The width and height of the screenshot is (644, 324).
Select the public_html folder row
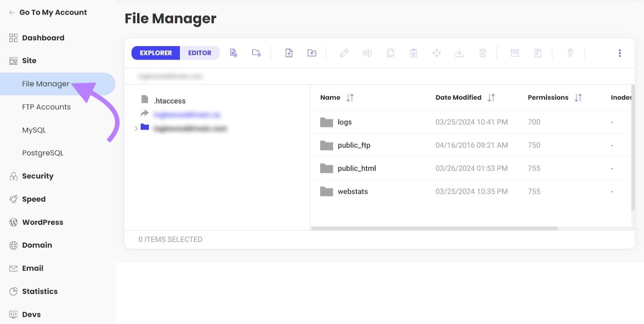[471, 169]
